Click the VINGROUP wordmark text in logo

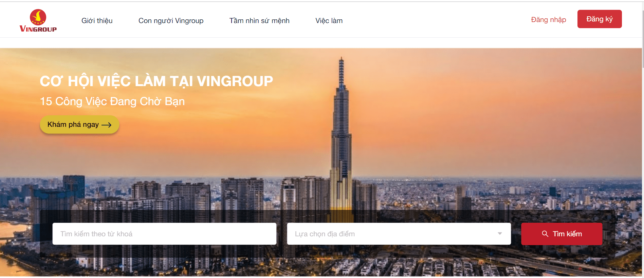click(x=38, y=29)
